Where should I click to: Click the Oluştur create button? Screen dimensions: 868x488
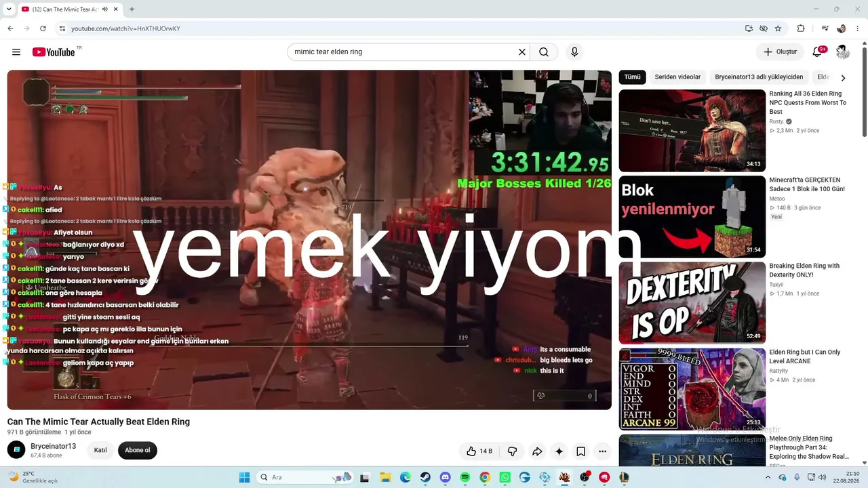(x=780, y=52)
